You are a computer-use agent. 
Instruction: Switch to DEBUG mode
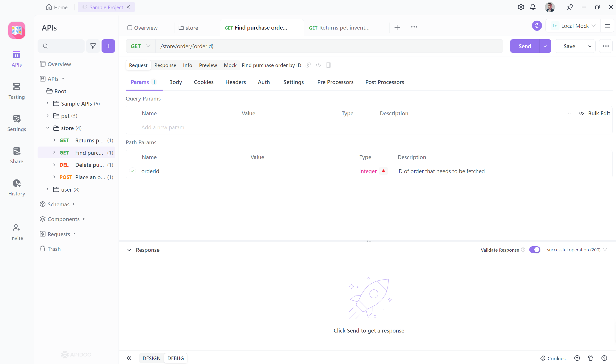coord(175,358)
